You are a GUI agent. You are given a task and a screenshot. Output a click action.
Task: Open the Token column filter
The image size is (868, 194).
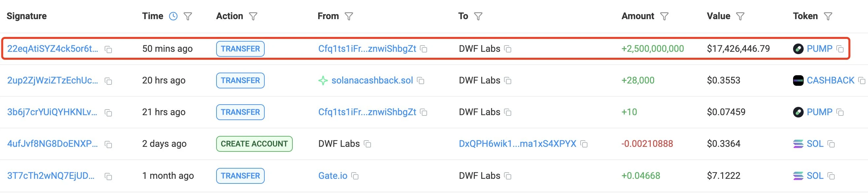[x=828, y=16]
